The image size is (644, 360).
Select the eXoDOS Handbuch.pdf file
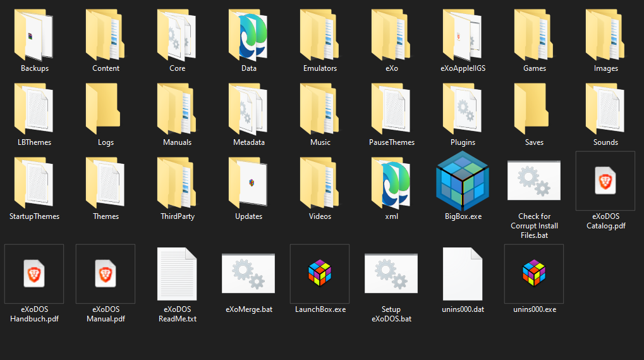coord(34,273)
